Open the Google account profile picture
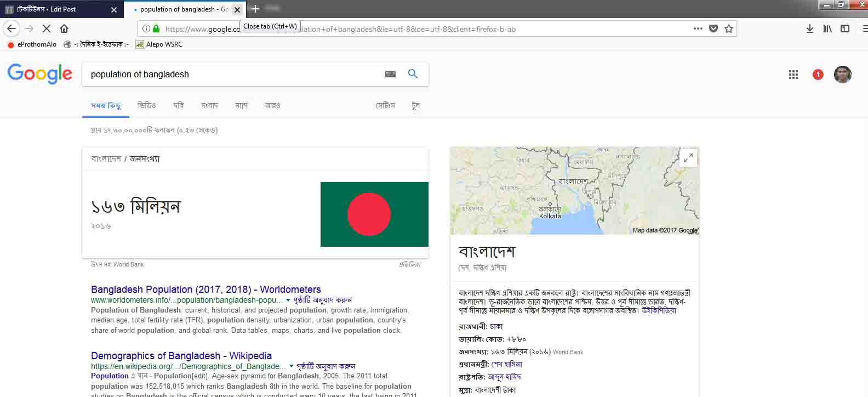The width and height of the screenshot is (868, 397). (843, 75)
